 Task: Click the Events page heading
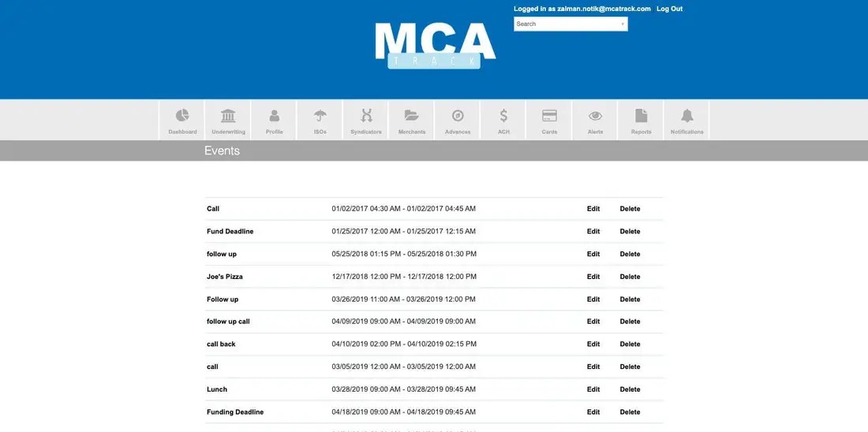click(222, 151)
